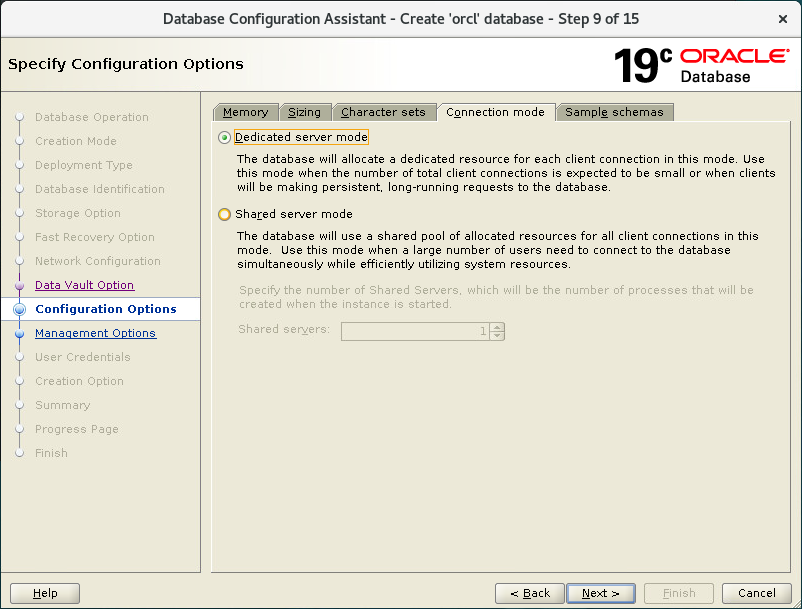
Task: Close the Database Configuration Assistant window
Action: click(783, 19)
